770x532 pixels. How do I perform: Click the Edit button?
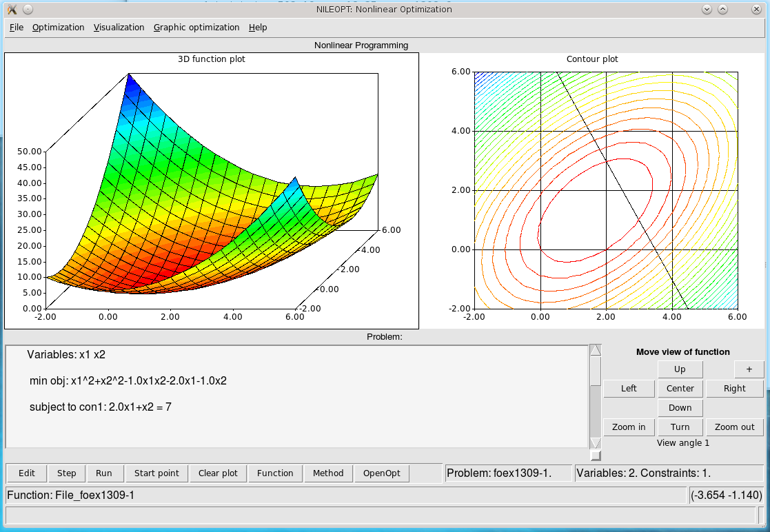click(26, 473)
